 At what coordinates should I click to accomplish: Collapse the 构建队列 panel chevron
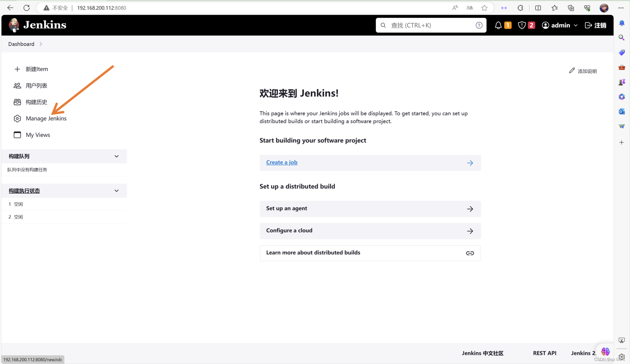116,156
